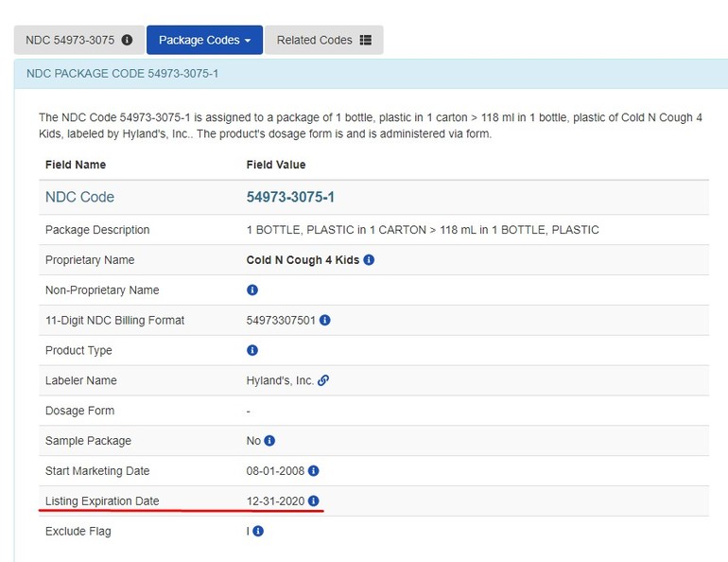Click info icon in Product Type row
728x562 pixels.
[252, 350]
